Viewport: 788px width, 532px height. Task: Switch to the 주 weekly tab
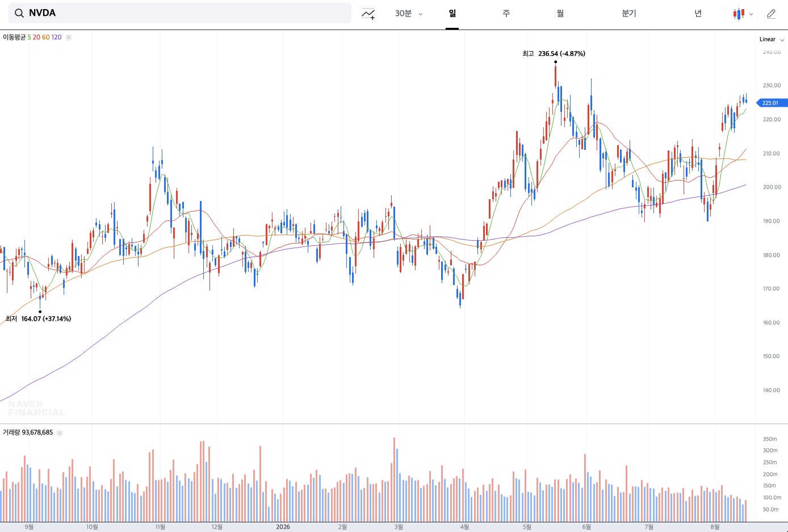(x=506, y=14)
